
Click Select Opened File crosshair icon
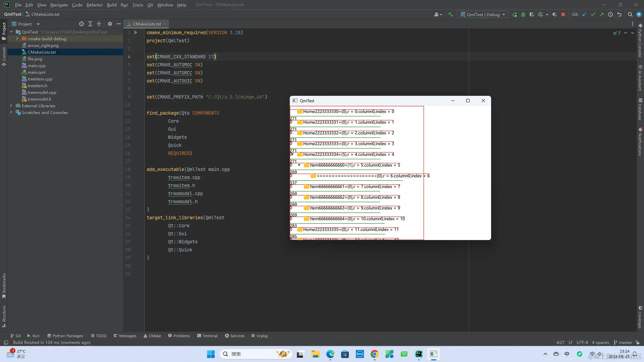point(81,24)
